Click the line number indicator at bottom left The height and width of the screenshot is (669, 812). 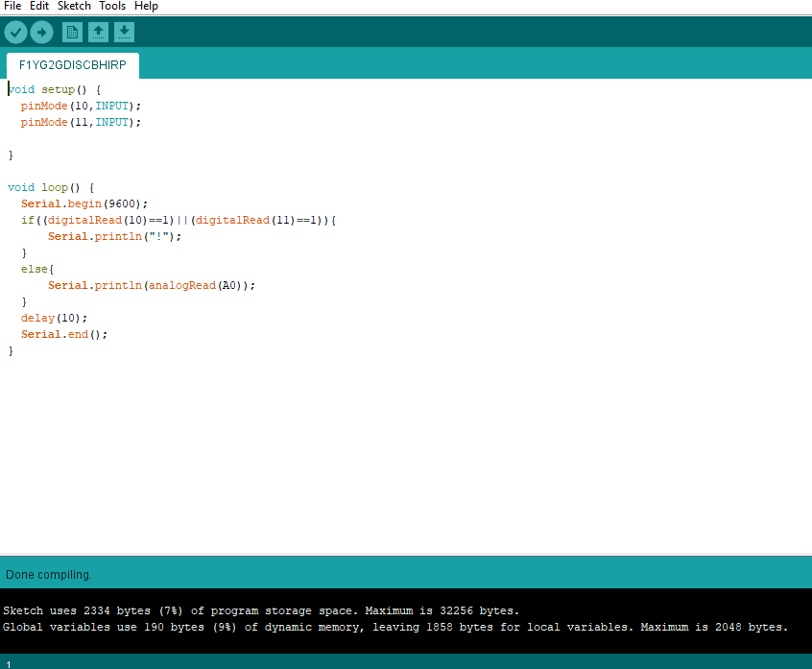coord(8,662)
